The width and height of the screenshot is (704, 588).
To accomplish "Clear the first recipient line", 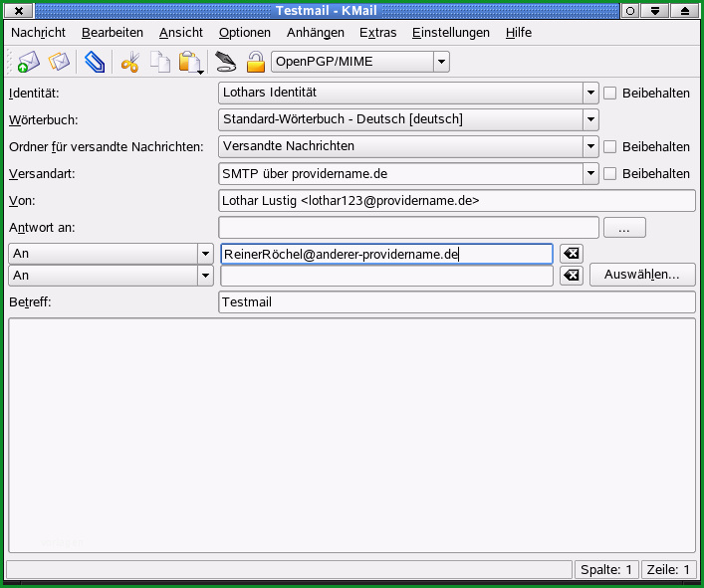I will click(x=572, y=254).
